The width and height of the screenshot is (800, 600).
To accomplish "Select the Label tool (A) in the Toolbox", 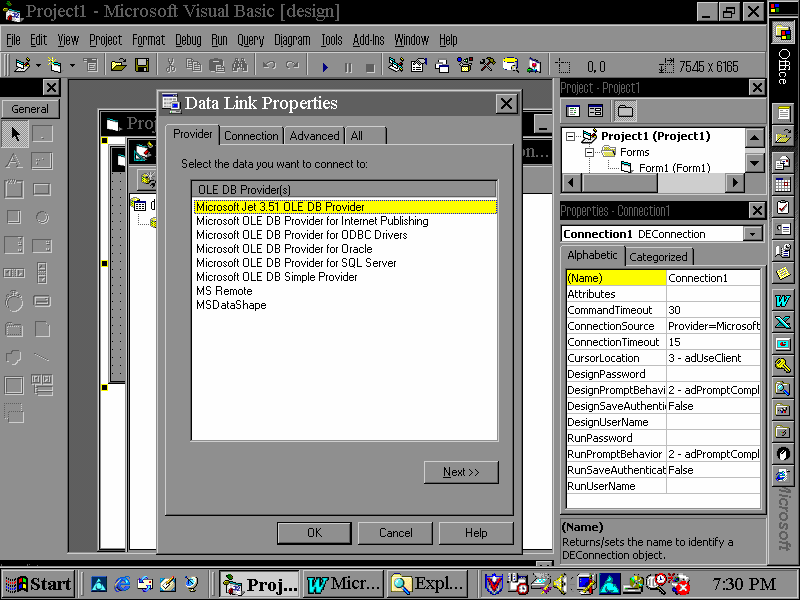I will (14, 161).
